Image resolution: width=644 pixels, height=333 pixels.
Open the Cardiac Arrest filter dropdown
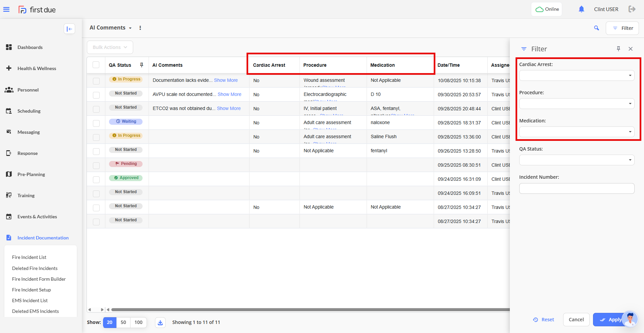577,75
